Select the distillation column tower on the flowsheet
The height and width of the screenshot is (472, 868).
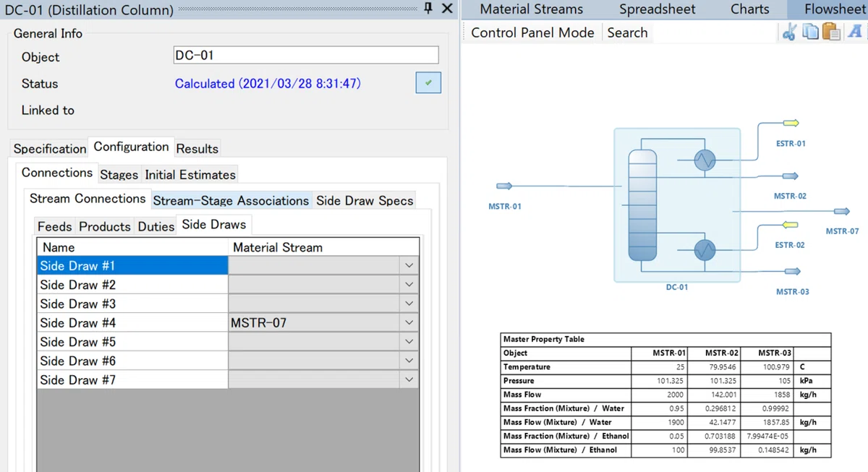pyautogui.click(x=642, y=204)
